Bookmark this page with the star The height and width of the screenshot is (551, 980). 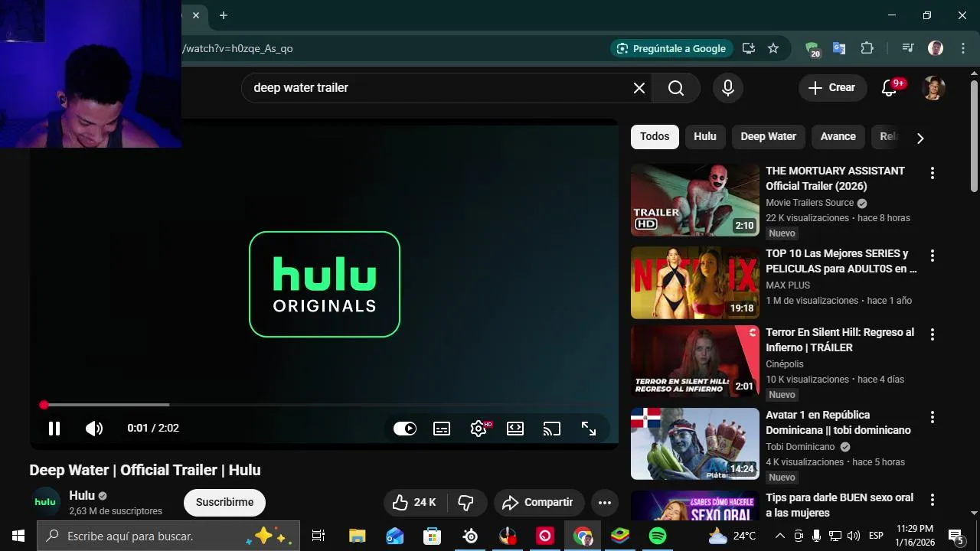(x=773, y=48)
